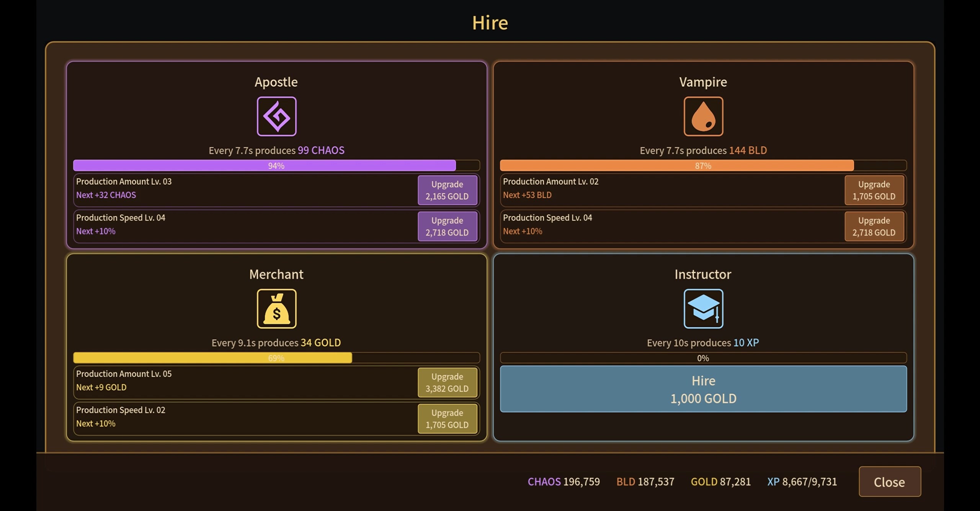Upgrade Vampire Production Amount for 1,705 GOLD
Screen dimensions: 980x511
point(874,190)
